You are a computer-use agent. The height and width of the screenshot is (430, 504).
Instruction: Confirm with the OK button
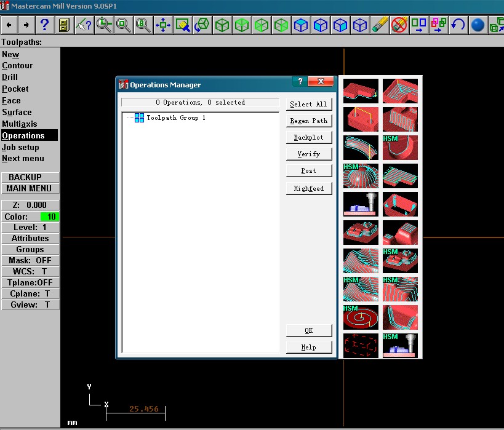[308, 330]
